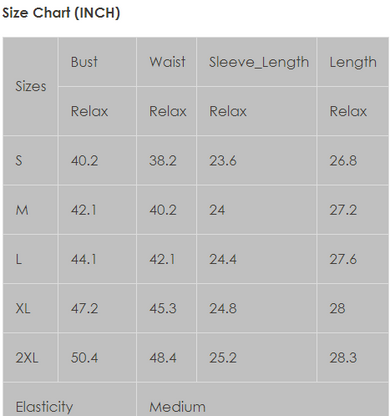Select the M size row label
Viewport: 390px width, 416px height.
coord(22,210)
